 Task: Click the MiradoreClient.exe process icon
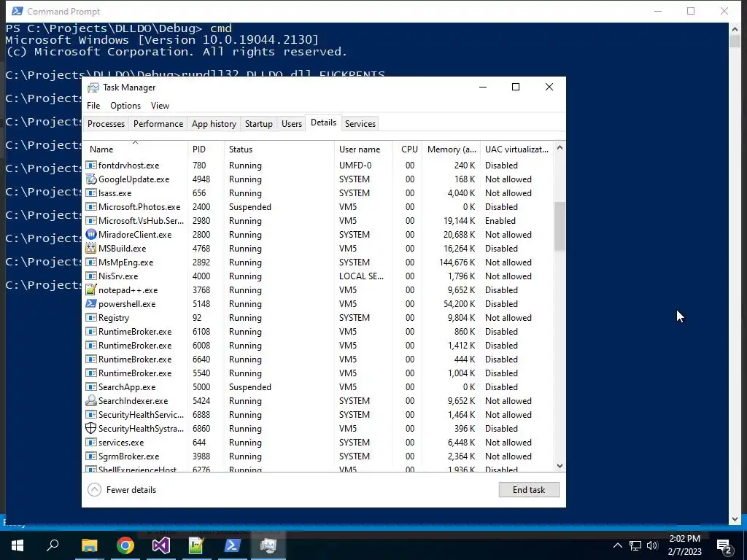90,235
